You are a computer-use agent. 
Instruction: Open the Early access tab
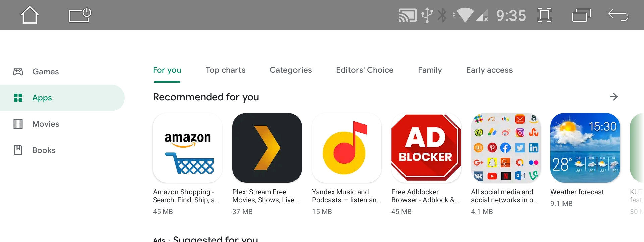click(489, 70)
